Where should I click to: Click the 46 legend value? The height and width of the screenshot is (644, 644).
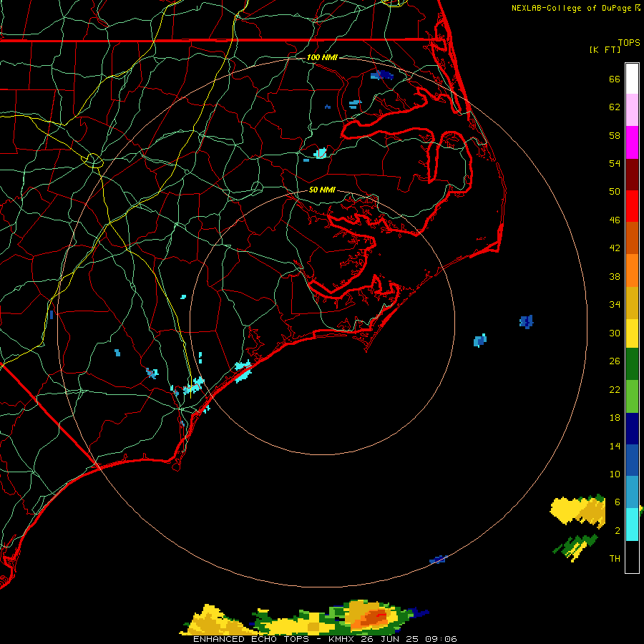615,220
